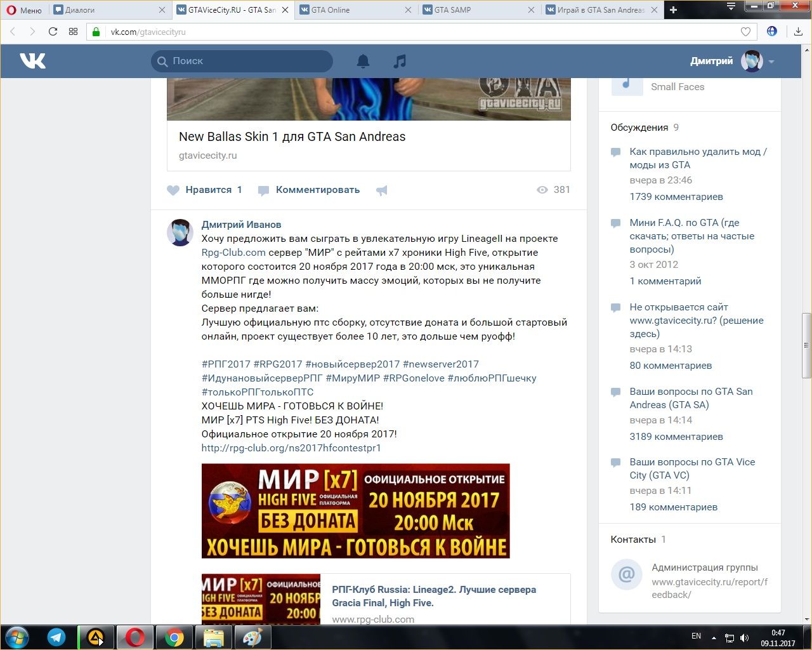The width and height of the screenshot is (812, 650).
Task: Close the GTA SAMP tab
Action: click(x=531, y=10)
